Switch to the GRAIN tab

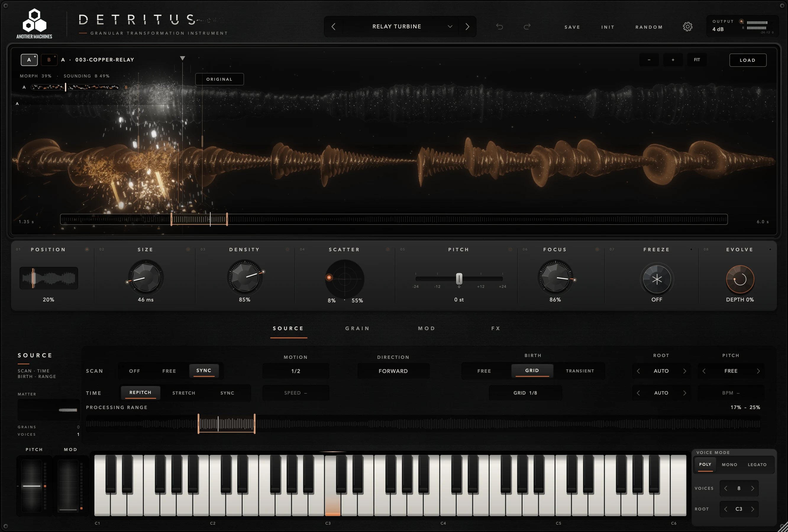pyautogui.click(x=357, y=328)
